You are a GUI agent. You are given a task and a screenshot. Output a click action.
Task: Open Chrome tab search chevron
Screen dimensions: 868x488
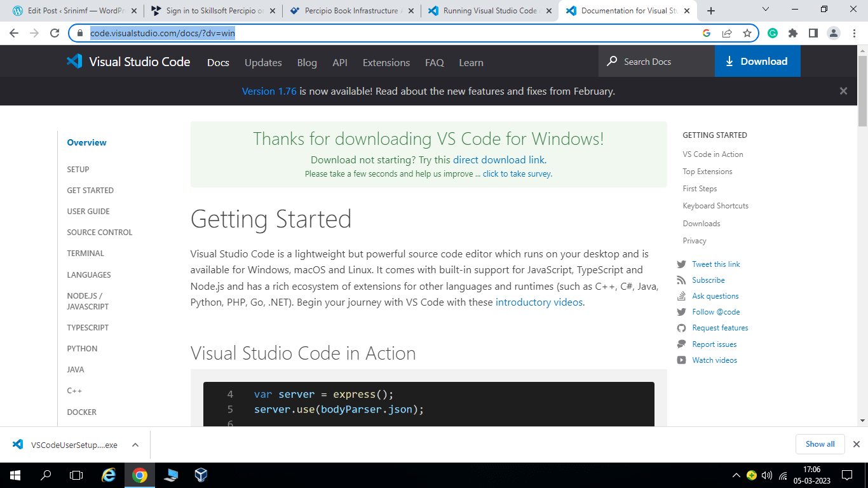tap(766, 10)
